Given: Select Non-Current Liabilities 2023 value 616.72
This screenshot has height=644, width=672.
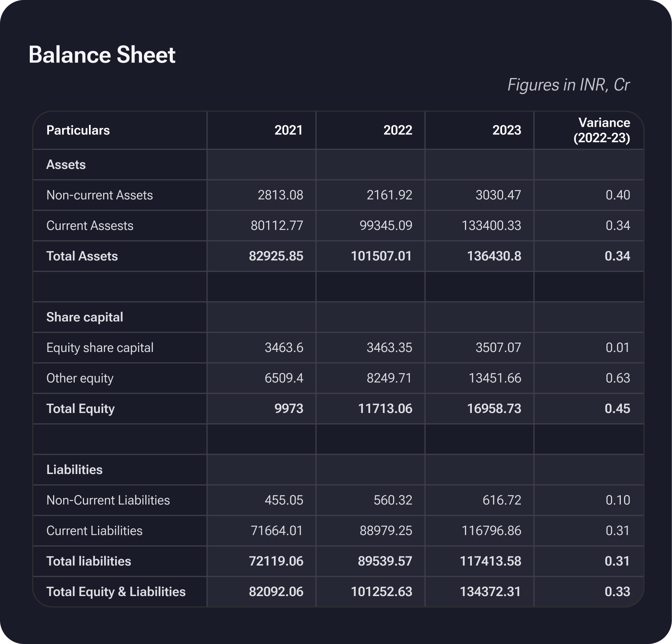Looking at the screenshot, I should [502, 501].
